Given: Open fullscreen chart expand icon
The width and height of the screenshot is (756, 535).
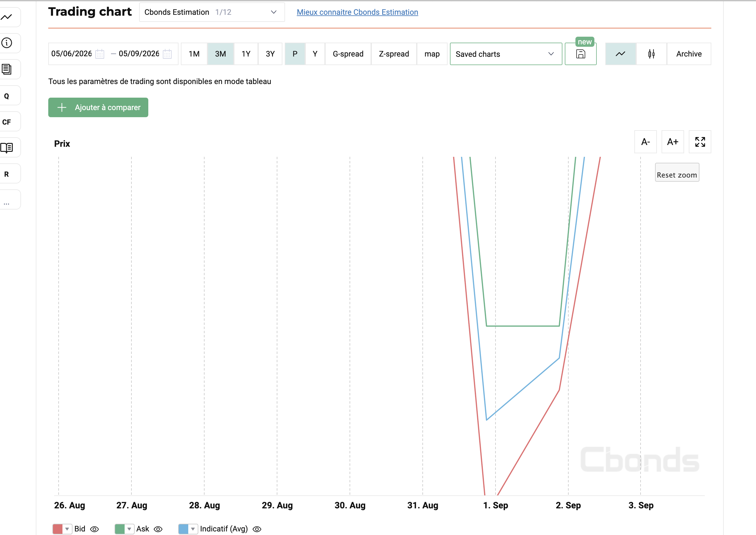Looking at the screenshot, I should click(700, 142).
